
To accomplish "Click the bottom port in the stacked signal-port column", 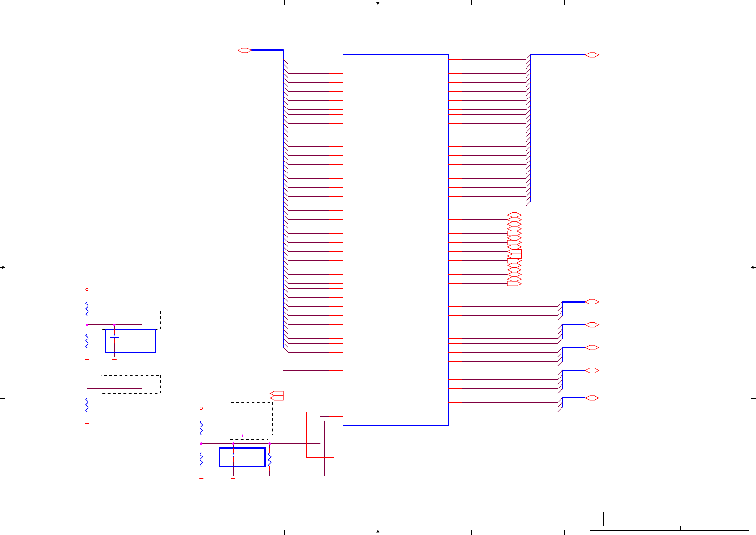I will 515,284.
